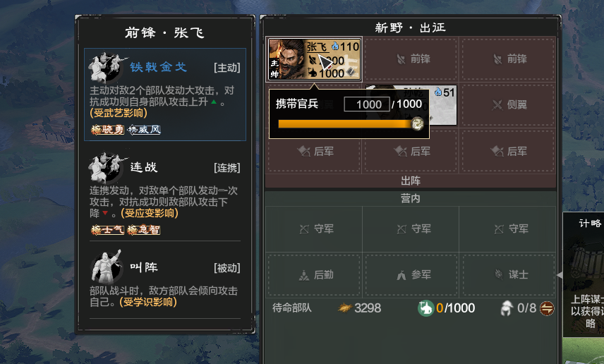Viewport: 604px width, 364px height.
Task: Select the 侧翼 flank formation slot
Action: tap(509, 105)
